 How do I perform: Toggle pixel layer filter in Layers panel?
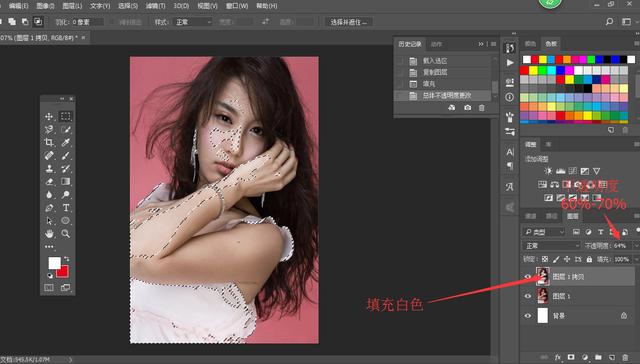point(576,232)
